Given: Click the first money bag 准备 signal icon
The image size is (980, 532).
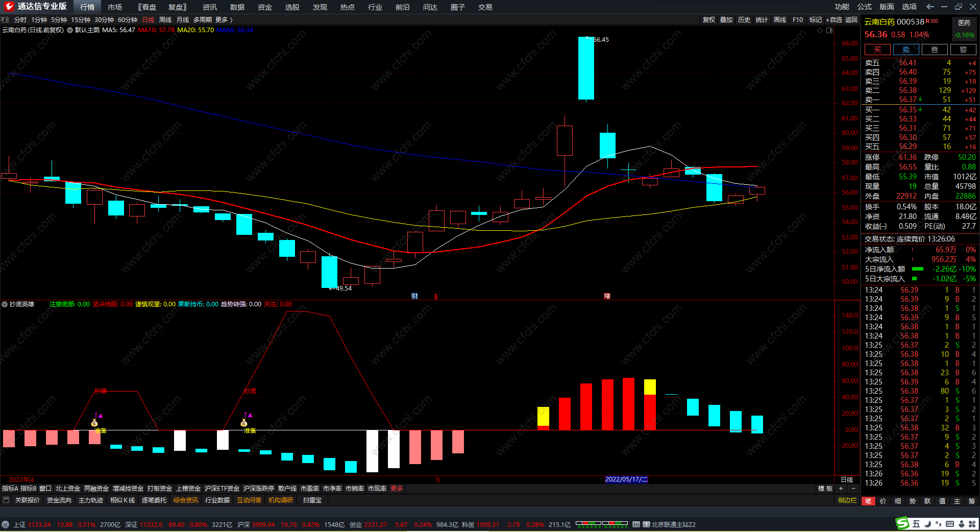Looking at the screenshot, I should point(94,423).
